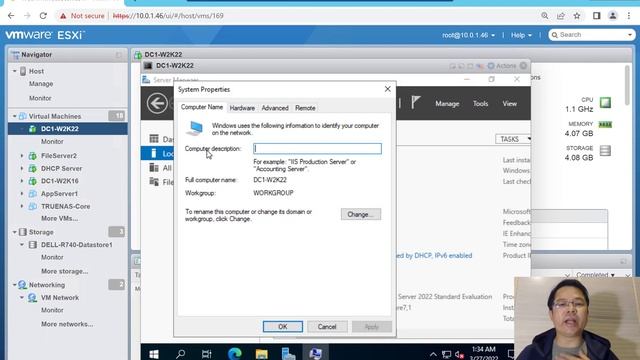
Task: Open Tools menu in Server Manager
Action: tap(480, 104)
